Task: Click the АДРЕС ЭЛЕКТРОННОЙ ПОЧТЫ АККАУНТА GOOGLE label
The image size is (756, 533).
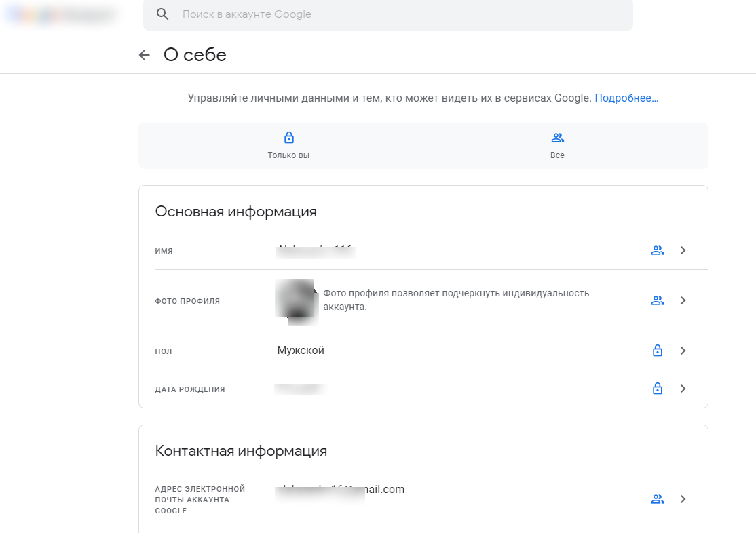Action: point(200,500)
